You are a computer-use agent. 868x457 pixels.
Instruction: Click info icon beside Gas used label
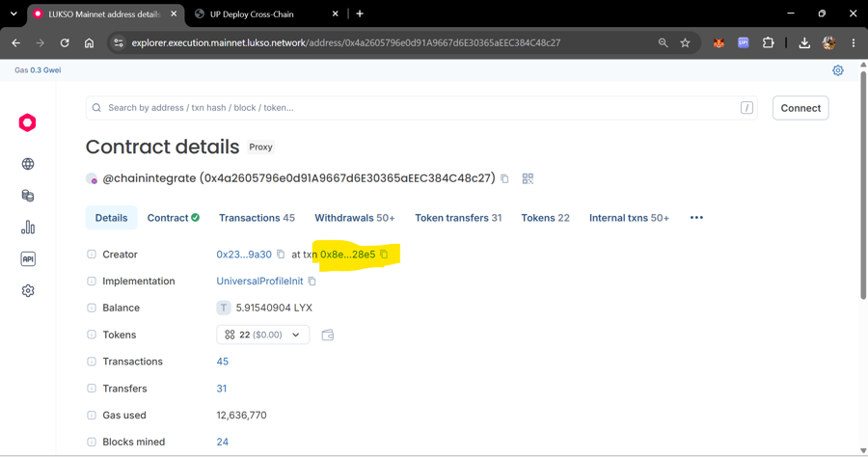click(92, 415)
